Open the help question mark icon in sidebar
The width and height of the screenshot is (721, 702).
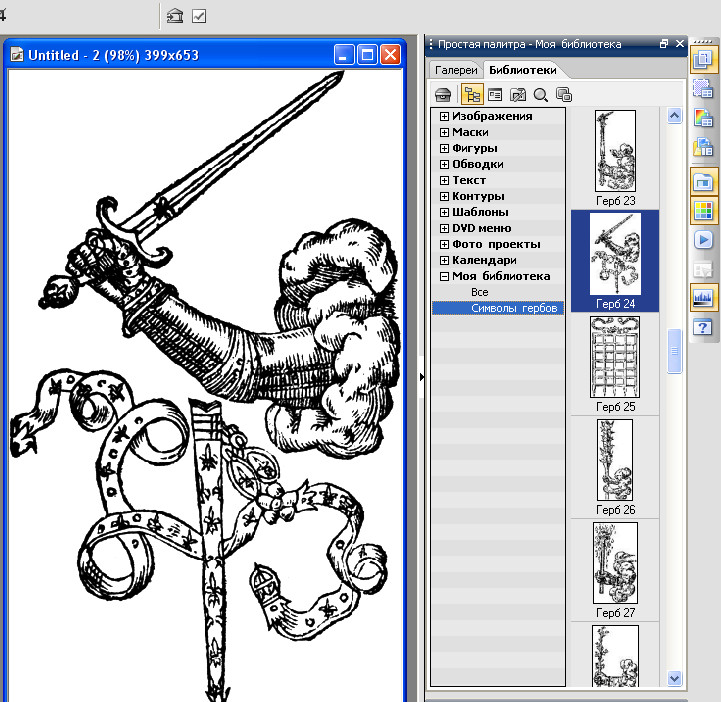coord(703,328)
